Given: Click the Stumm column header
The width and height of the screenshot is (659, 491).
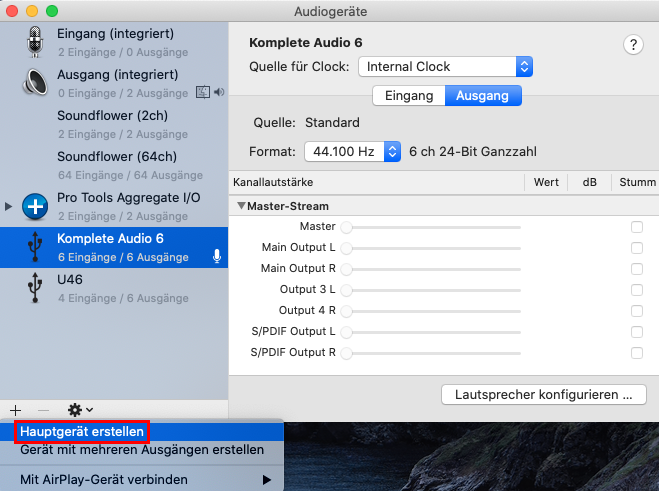Looking at the screenshot, I should [x=637, y=182].
